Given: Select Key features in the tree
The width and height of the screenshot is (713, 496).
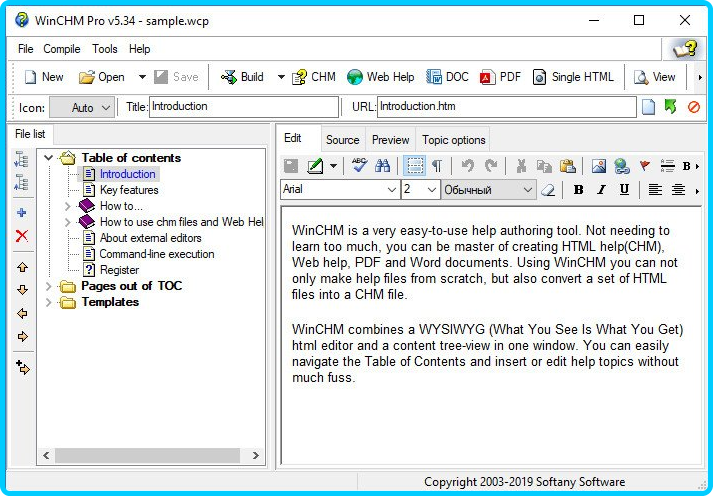Looking at the screenshot, I should coord(129,190).
